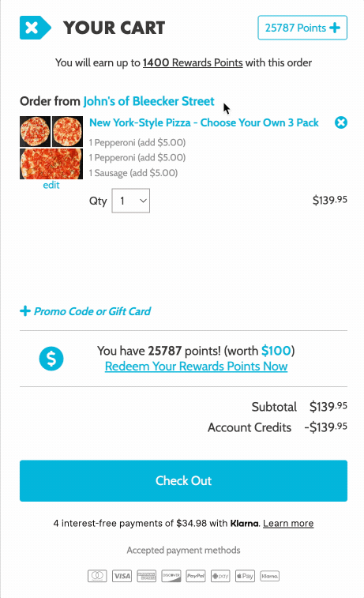Click the PayPal payment icon
The height and width of the screenshot is (598, 364).
pos(196,576)
